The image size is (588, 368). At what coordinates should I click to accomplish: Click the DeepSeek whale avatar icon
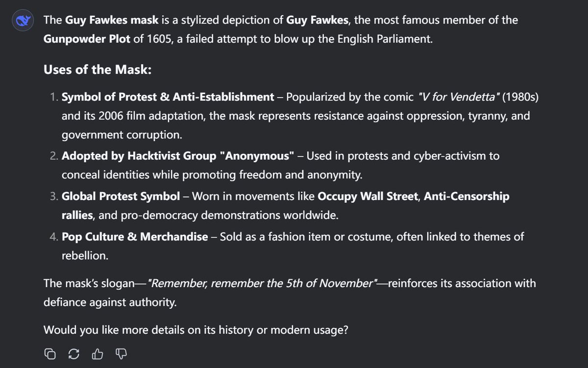click(x=22, y=21)
